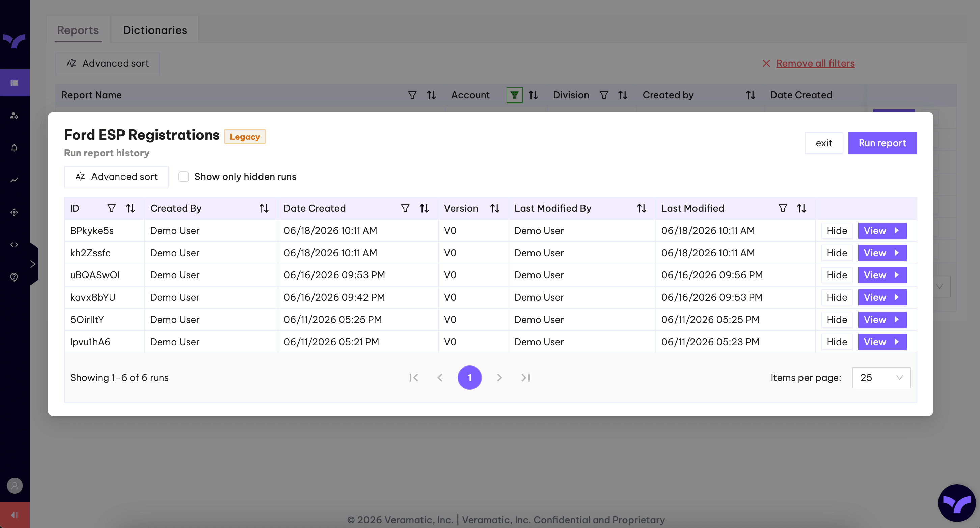Open the user profile avatar

point(15,486)
